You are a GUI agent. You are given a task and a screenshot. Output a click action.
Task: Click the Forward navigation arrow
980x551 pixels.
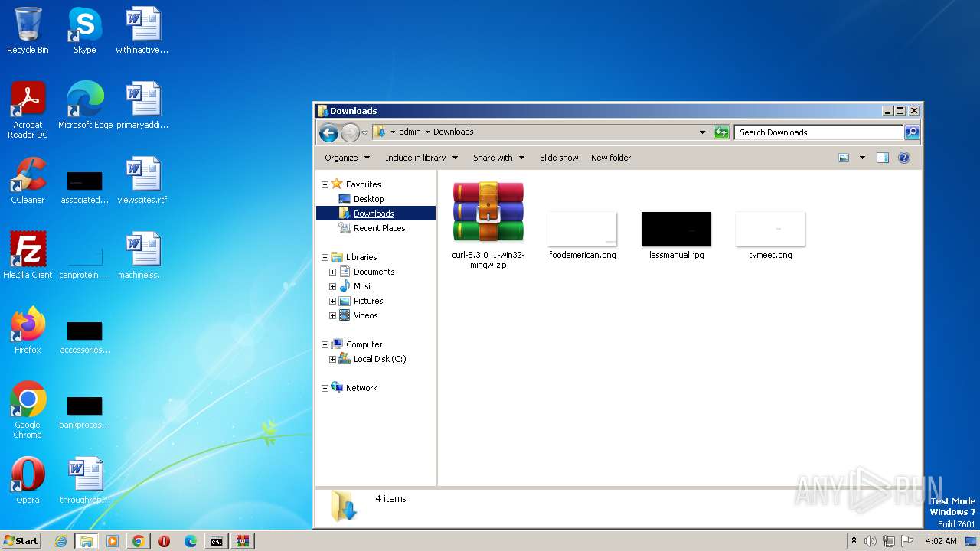coord(350,132)
